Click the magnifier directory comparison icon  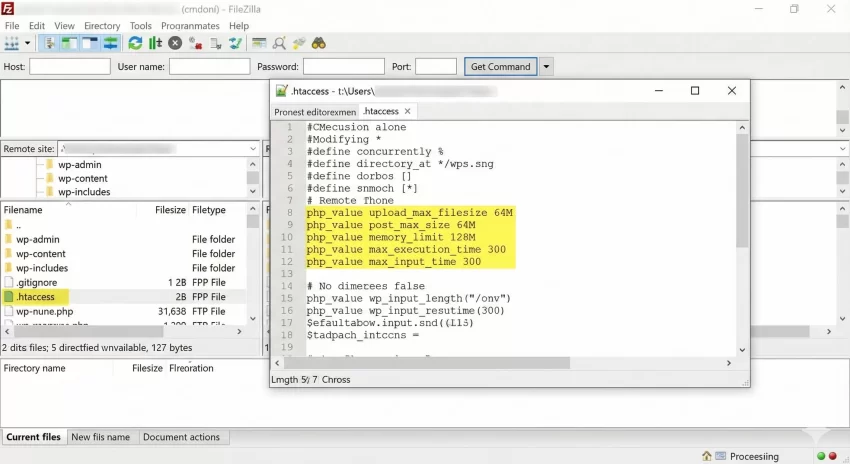[x=279, y=43]
